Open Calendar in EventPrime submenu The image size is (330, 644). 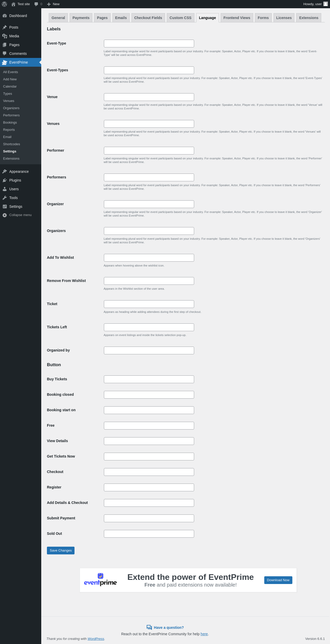pos(10,87)
